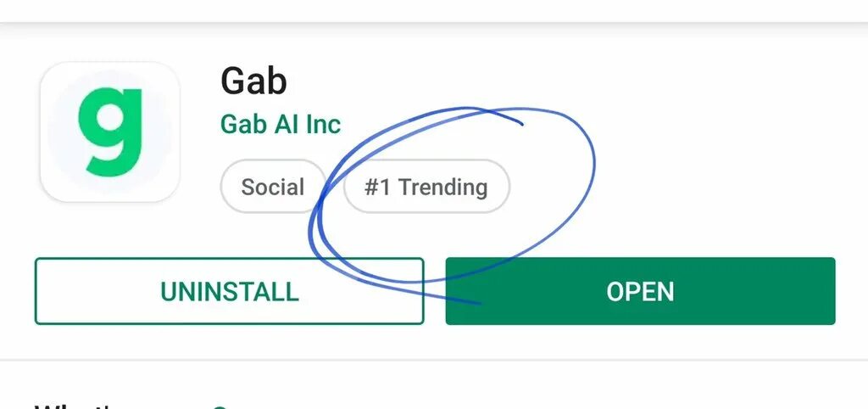Image resolution: width=868 pixels, height=409 pixels.
Task: Click the rounded white tile around the g logo
Action: pyautogui.click(x=110, y=132)
